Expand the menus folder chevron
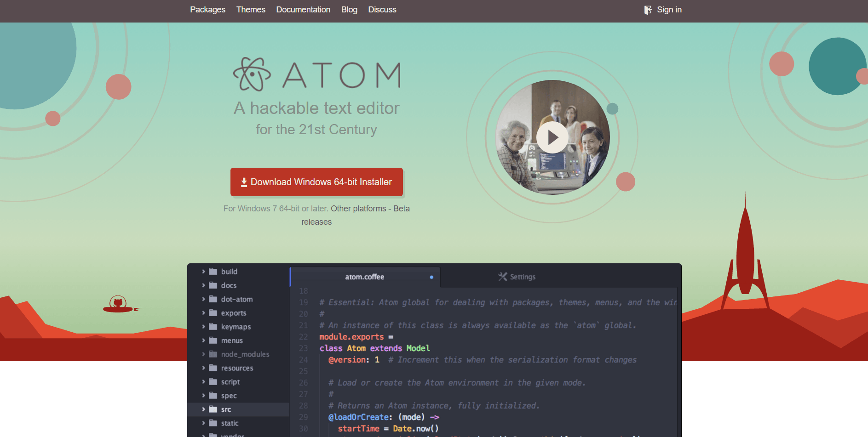 pos(203,341)
